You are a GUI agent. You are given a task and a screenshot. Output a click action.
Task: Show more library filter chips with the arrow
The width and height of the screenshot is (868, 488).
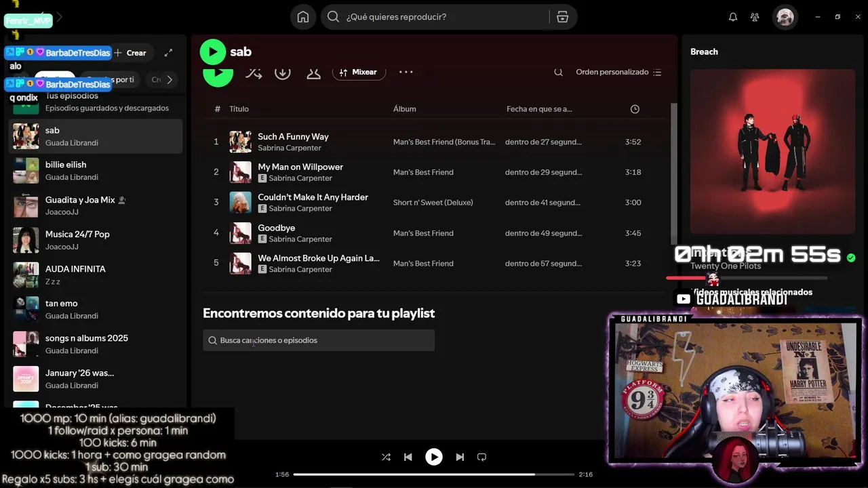170,80
